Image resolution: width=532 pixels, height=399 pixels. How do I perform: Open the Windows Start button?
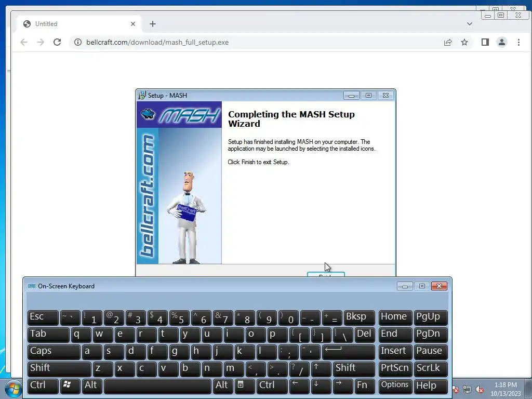point(14,389)
